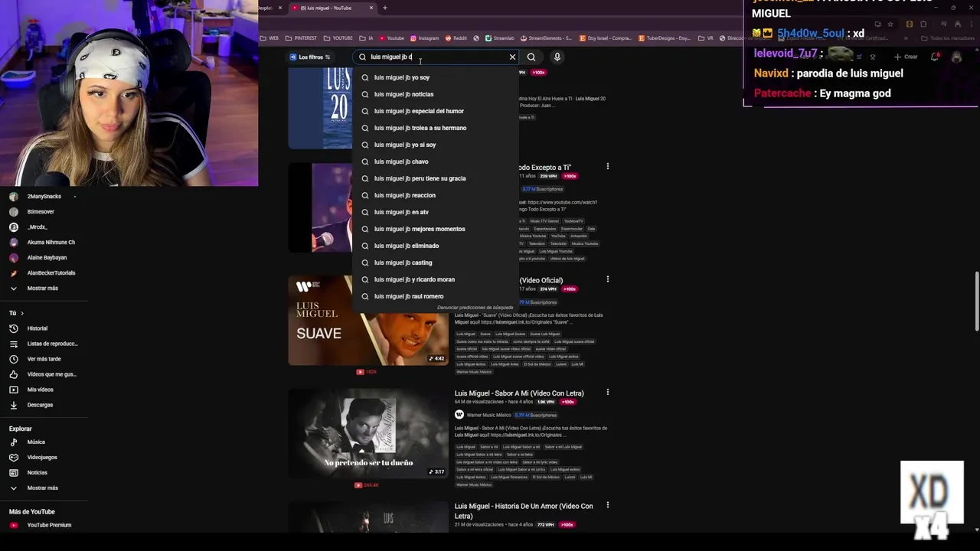Click Historia De Un Amor video title
This screenshot has width=980, height=551.
524,510
